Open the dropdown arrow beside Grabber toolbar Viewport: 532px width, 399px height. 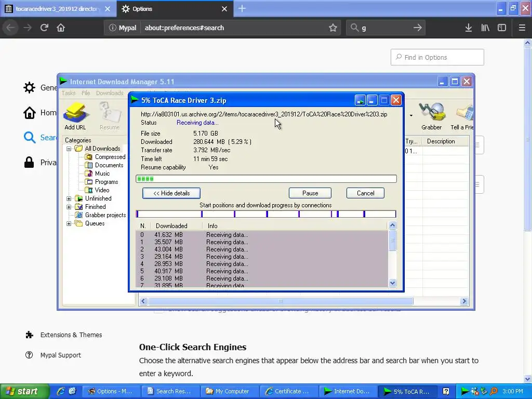point(411,115)
